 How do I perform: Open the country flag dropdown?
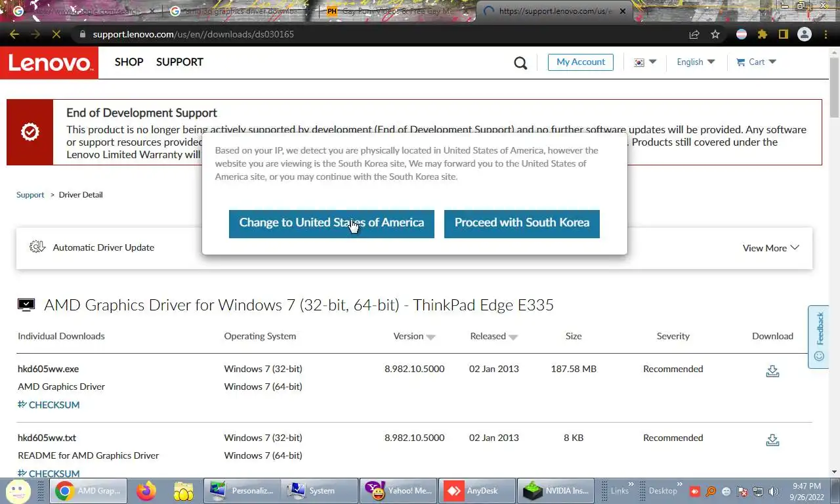[644, 62]
